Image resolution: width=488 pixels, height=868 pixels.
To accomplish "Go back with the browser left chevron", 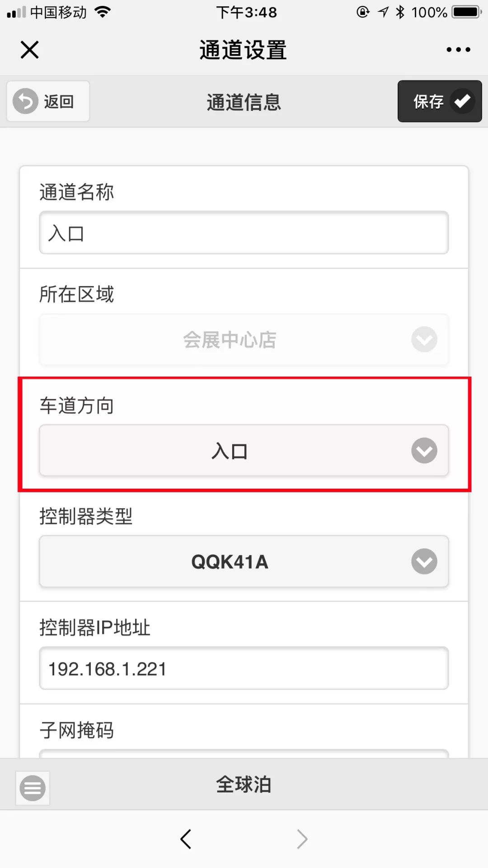I will click(x=186, y=839).
